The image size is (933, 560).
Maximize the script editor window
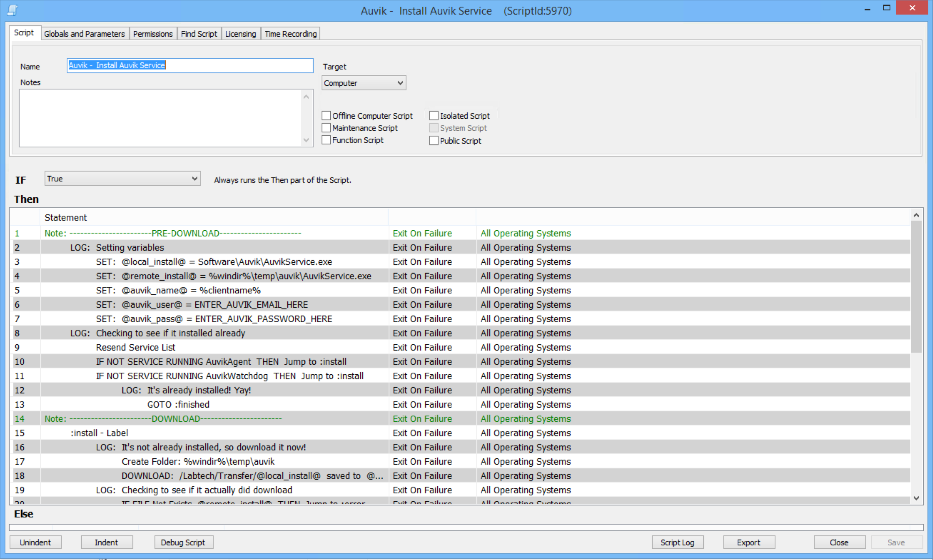(886, 8)
